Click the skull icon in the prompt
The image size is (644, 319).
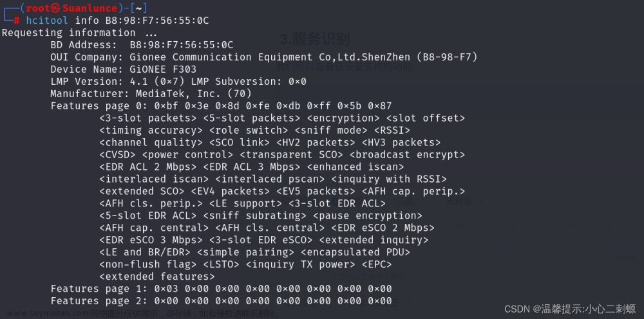[x=55, y=8]
